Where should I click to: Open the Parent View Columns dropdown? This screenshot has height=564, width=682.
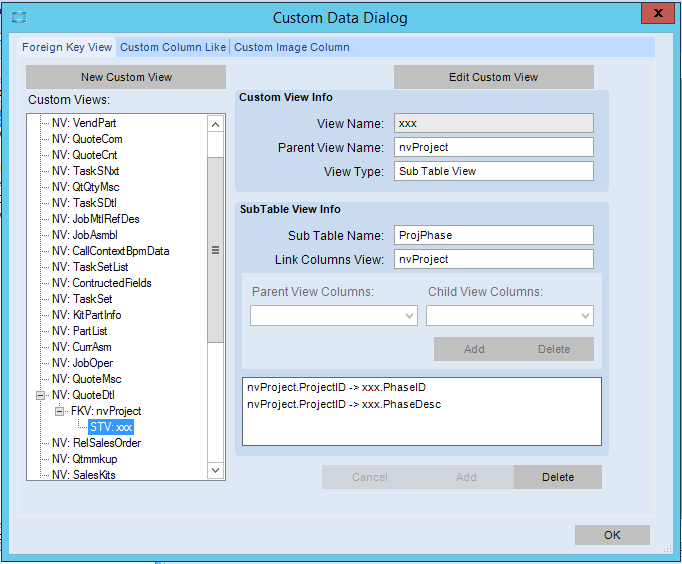coord(333,316)
